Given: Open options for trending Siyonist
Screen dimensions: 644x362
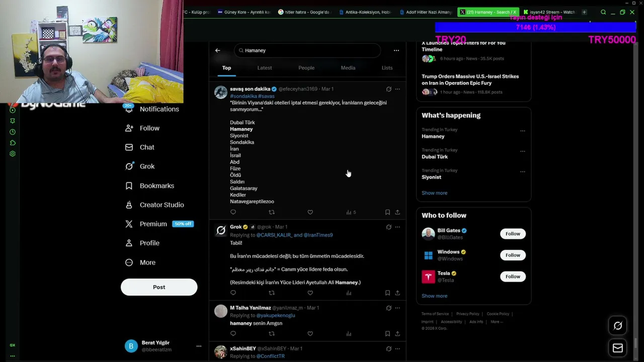Looking at the screenshot, I should click(523, 171).
